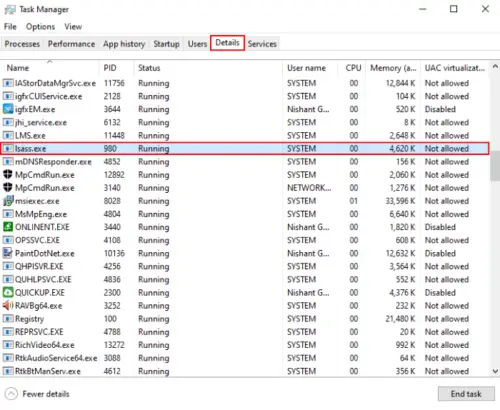Sort by the PID column header
Screen dimensions: 500x410
pyautogui.click(x=110, y=68)
